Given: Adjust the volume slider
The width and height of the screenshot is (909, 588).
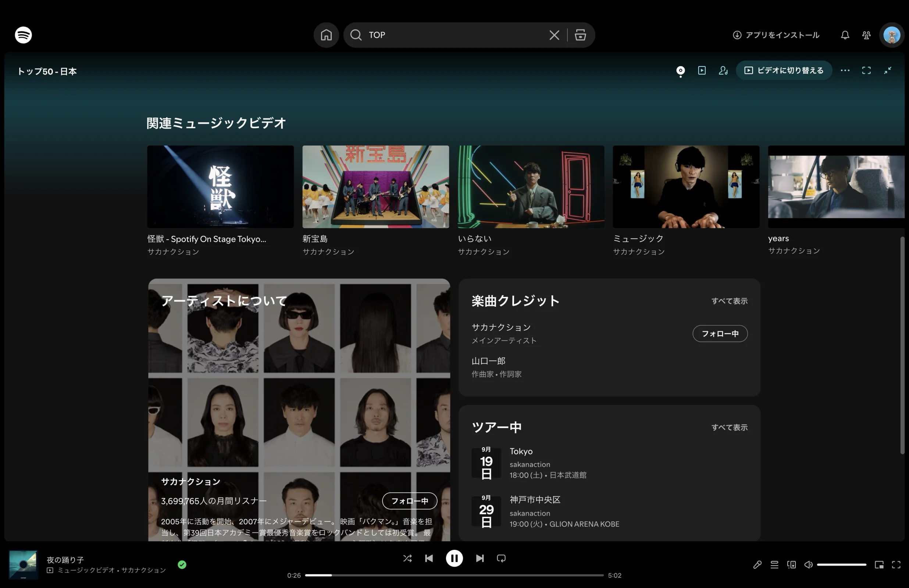Looking at the screenshot, I should [x=841, y=564].
